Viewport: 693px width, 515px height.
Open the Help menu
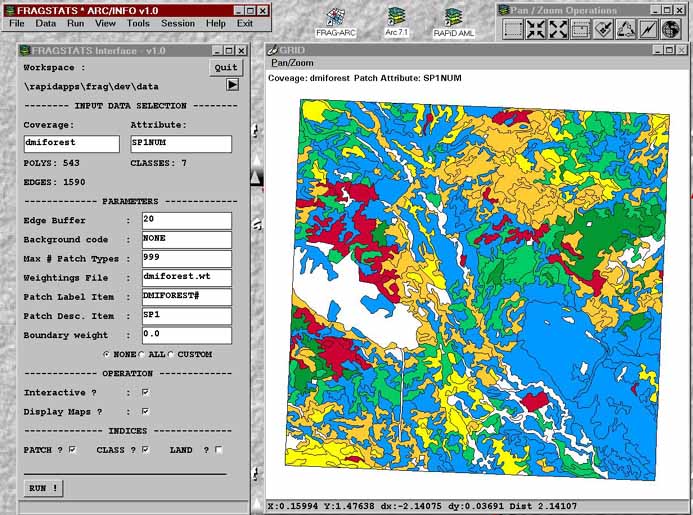(216, 23)
